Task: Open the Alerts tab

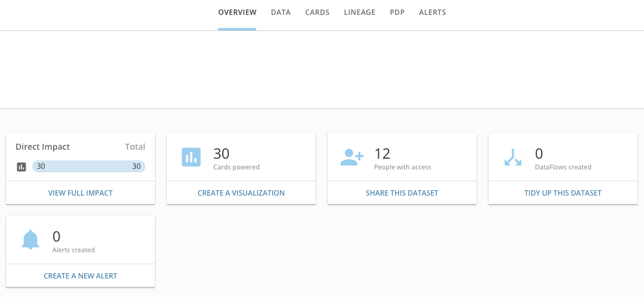Action: tap(433, 13)
